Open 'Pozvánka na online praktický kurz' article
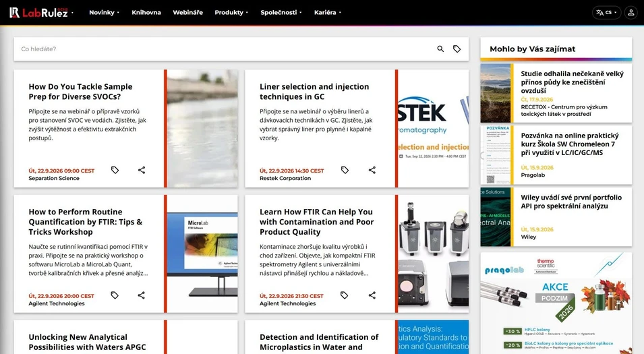Screen dimensions: 644x354 click(570, 144)
